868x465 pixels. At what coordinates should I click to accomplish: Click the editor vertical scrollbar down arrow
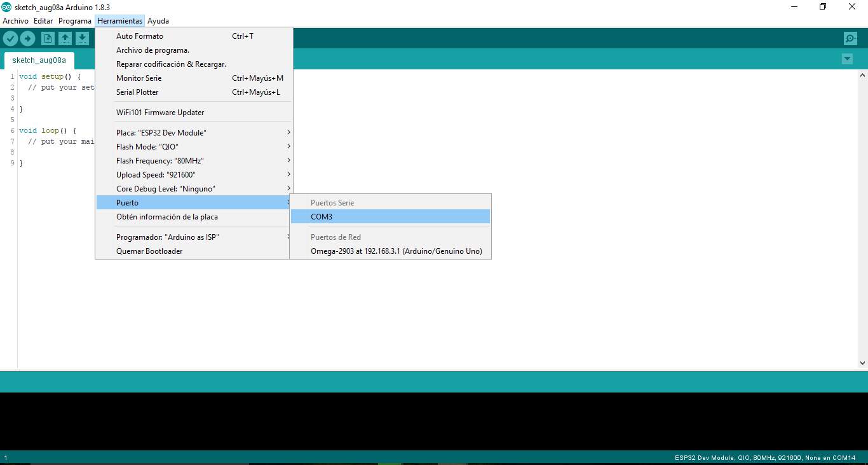(862, 363)
